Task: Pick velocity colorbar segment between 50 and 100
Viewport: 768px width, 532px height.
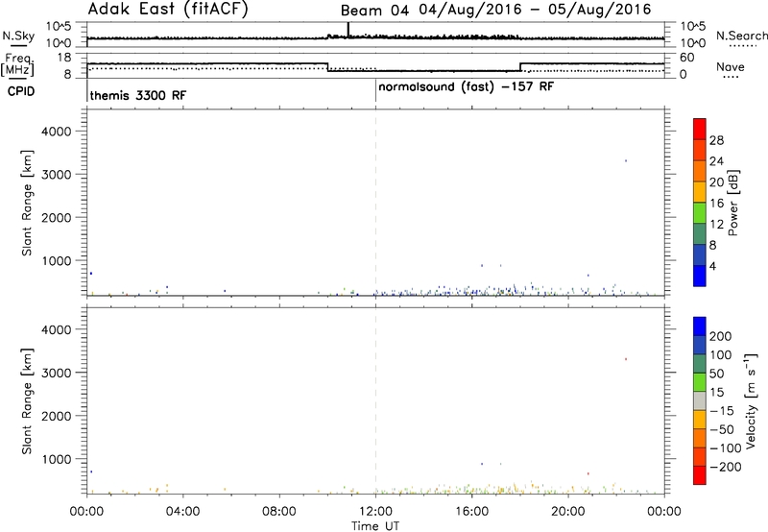Action: point(700,364)
